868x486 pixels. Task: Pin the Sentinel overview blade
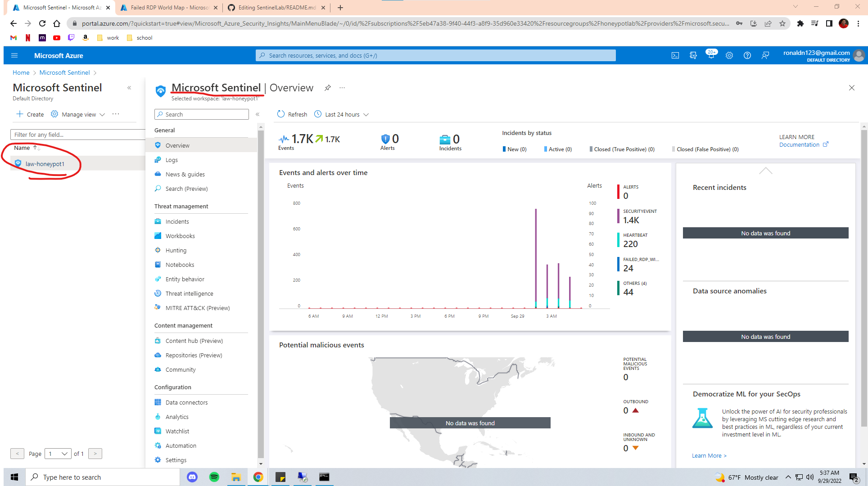pos(328,88)
